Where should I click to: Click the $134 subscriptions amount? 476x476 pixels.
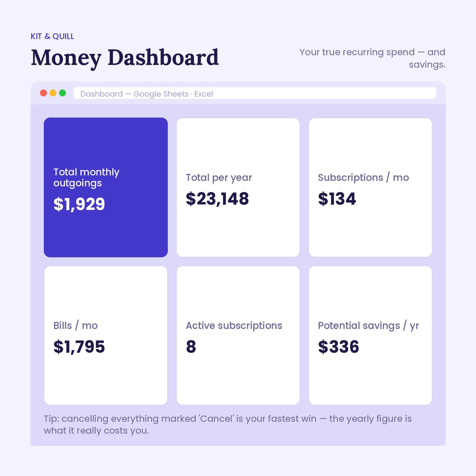pos(337,199)
